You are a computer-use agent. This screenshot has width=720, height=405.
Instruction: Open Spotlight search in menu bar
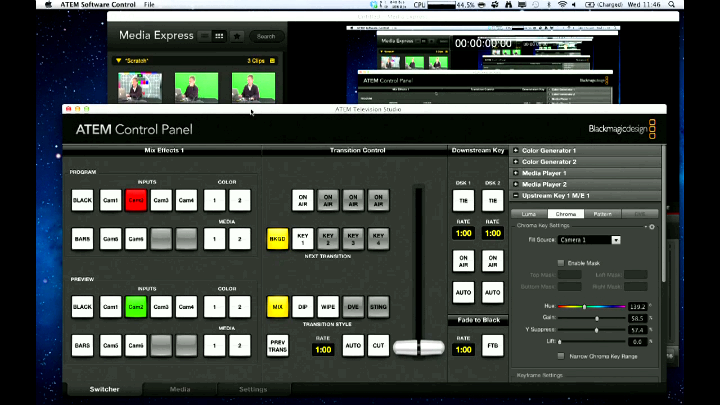(x=671, y=5)
